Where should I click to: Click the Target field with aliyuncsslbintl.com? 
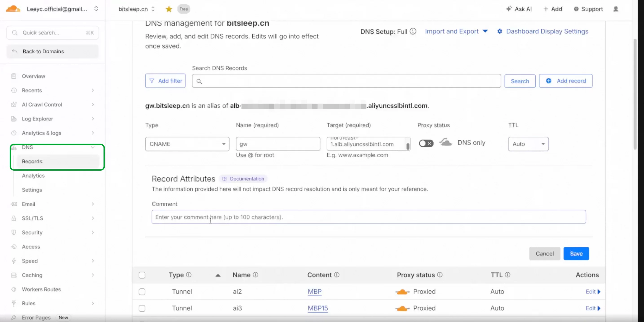click(368, 144)
